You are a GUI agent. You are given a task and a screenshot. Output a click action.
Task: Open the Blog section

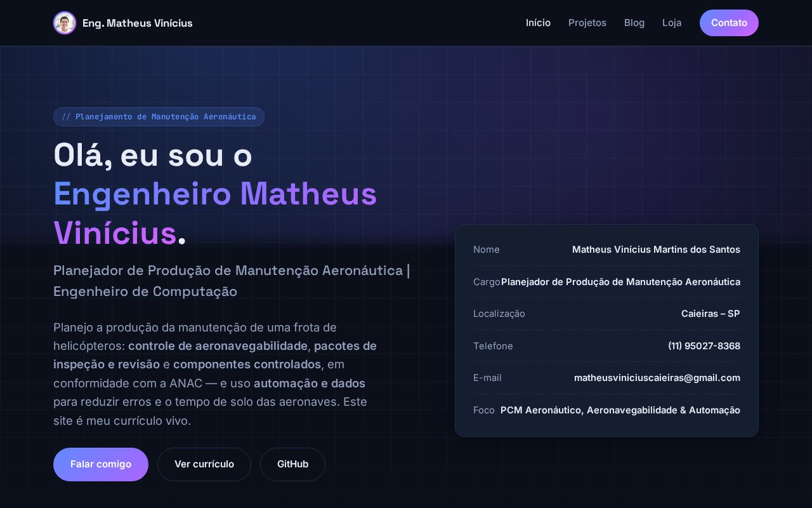coord(634,23)
